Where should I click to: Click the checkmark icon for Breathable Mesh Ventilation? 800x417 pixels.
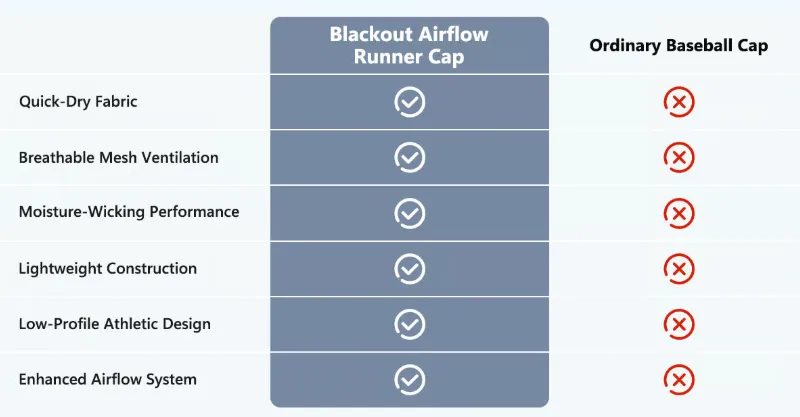point(410,157)
